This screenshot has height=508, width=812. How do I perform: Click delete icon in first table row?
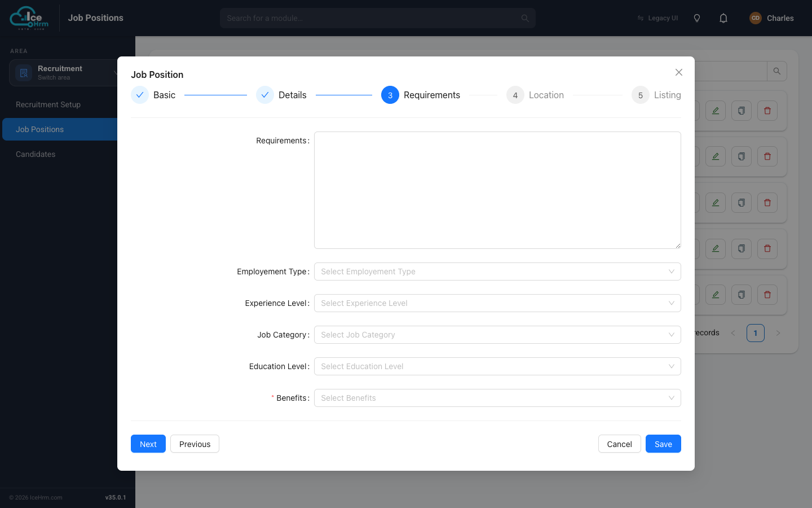point(767,111)
